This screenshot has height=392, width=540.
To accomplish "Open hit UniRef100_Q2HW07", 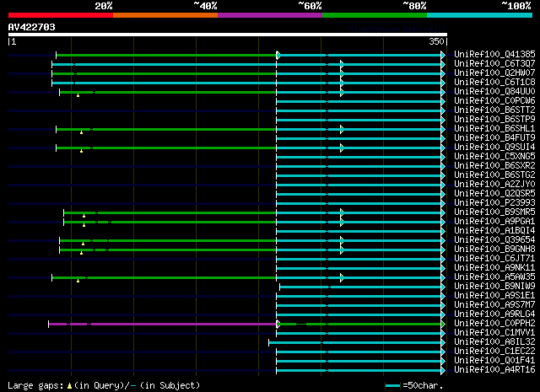I will 494,73.
